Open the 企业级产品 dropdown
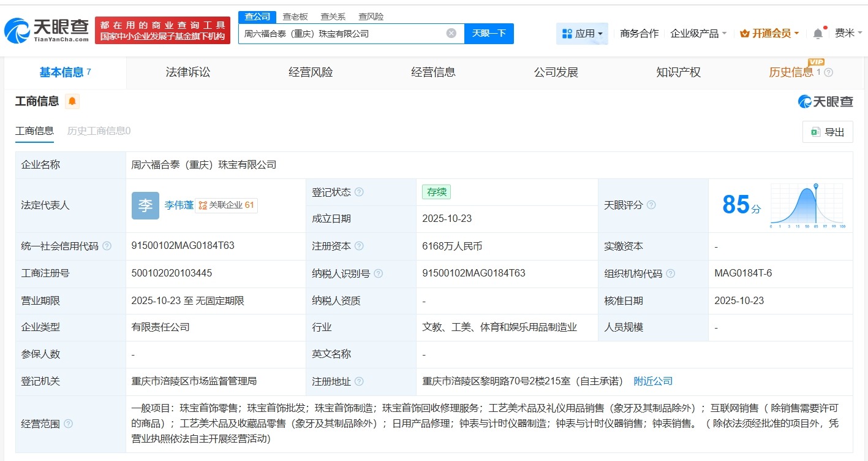The image size is (868, 461). [696, 33]
